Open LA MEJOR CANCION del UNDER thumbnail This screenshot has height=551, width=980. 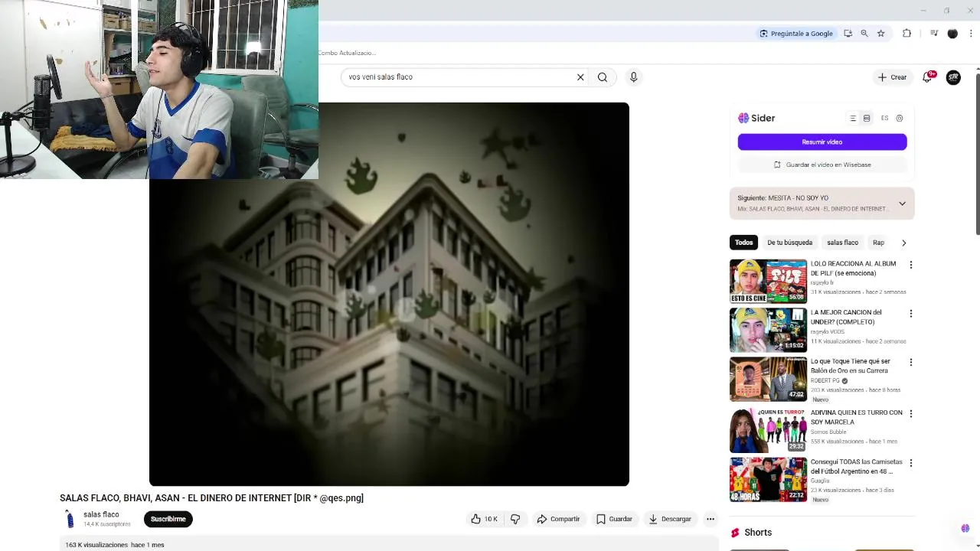[x=768, y=330]
